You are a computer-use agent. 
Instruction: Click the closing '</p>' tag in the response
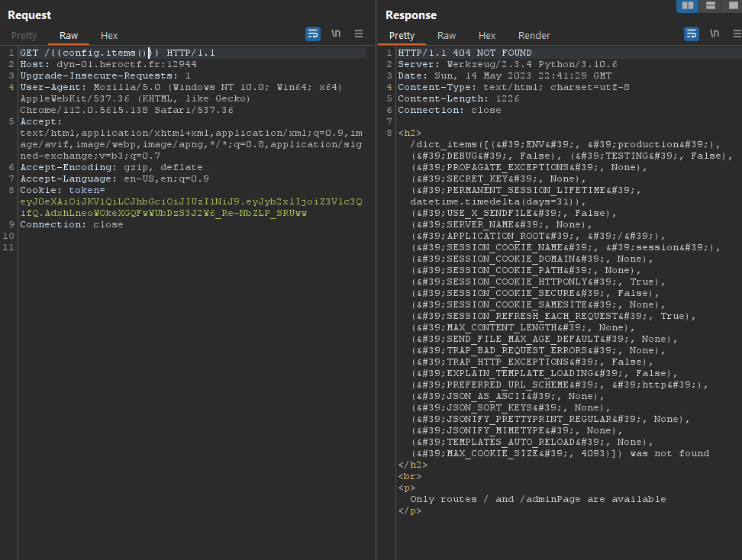[x=410, y=511]
